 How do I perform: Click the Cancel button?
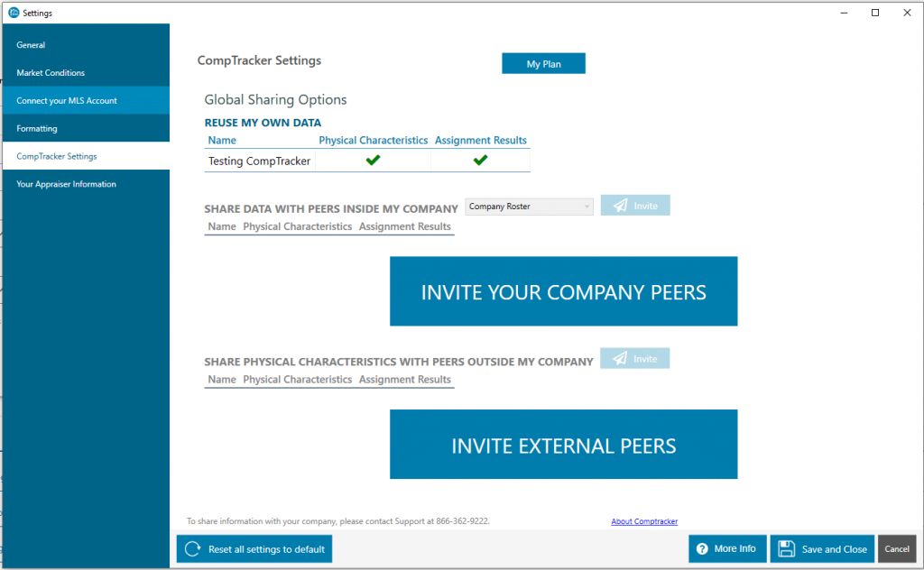click(x=897, y=548)
